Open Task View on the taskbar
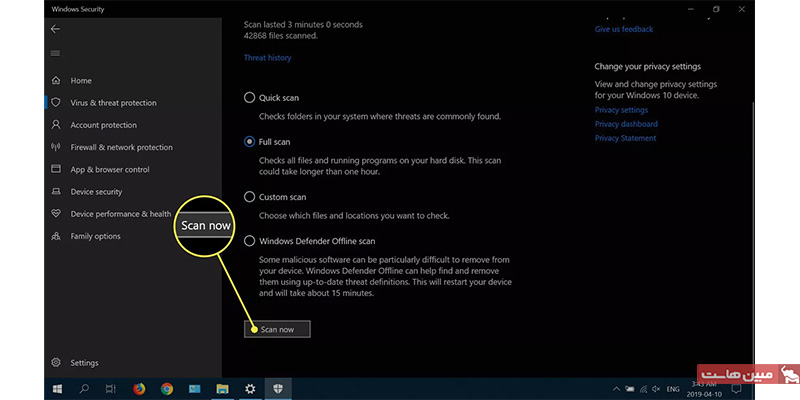 111,389
